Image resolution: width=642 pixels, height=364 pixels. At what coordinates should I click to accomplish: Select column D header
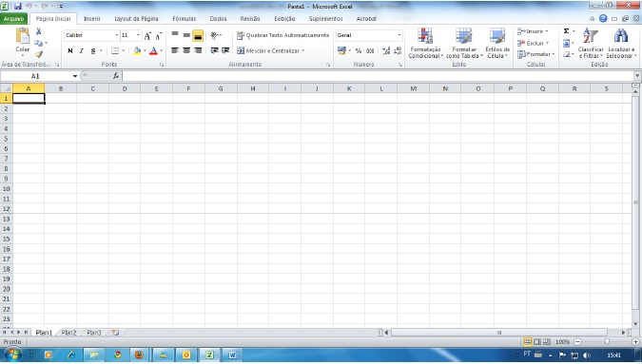coord(125,88)
